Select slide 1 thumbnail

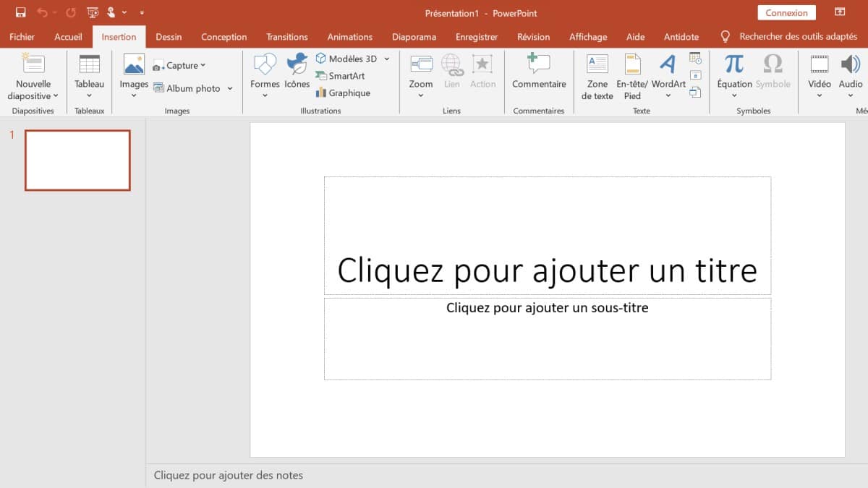pos(77,160)
